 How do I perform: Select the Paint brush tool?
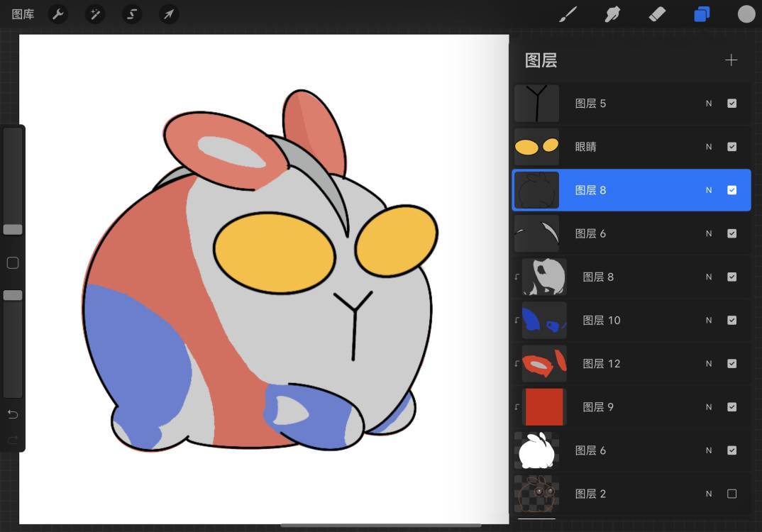(568, 14)
